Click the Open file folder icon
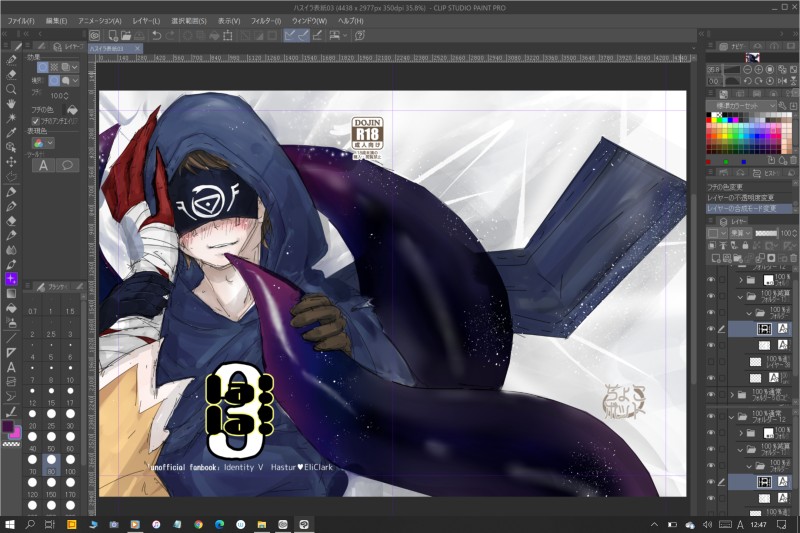 (x=126, y=35)
